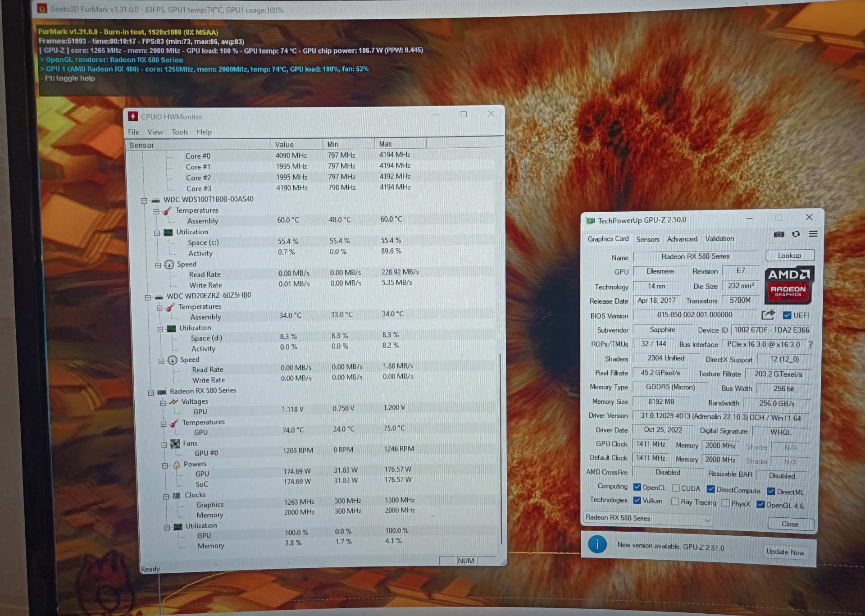Toggle the UEFI checkbox in GPU-Z
Viewport: 865px width, 616px height.
[787, 315]
